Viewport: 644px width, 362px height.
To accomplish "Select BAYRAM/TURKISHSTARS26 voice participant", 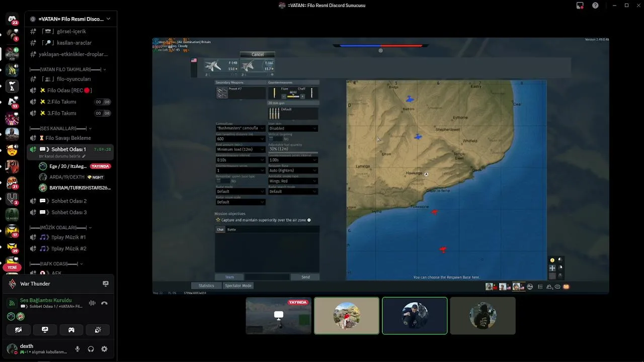I will 75,188.
